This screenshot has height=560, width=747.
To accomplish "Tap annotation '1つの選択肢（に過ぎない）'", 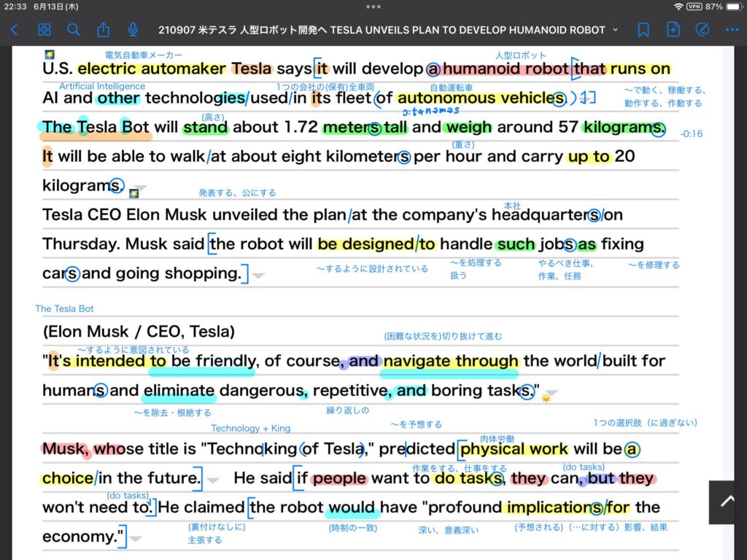I will [646, 422].
